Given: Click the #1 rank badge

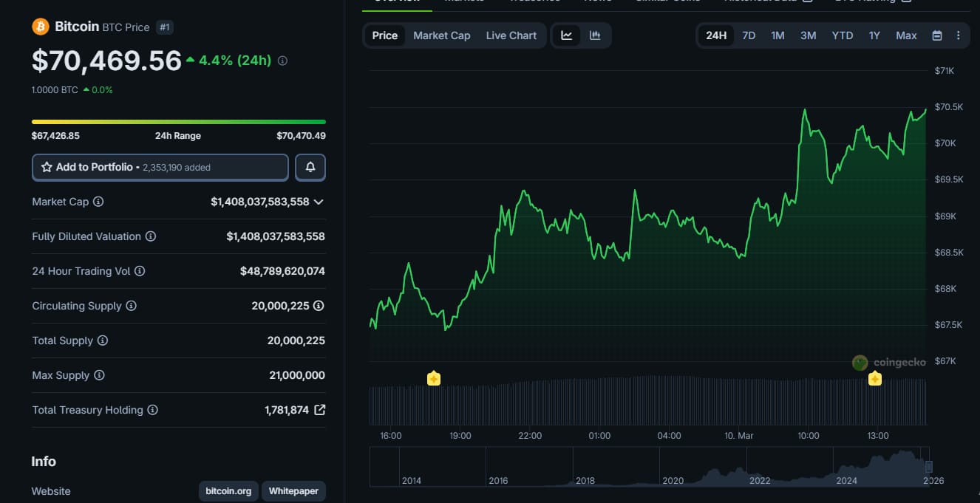Looking at the screenshot, I should (x=165, y=27).
